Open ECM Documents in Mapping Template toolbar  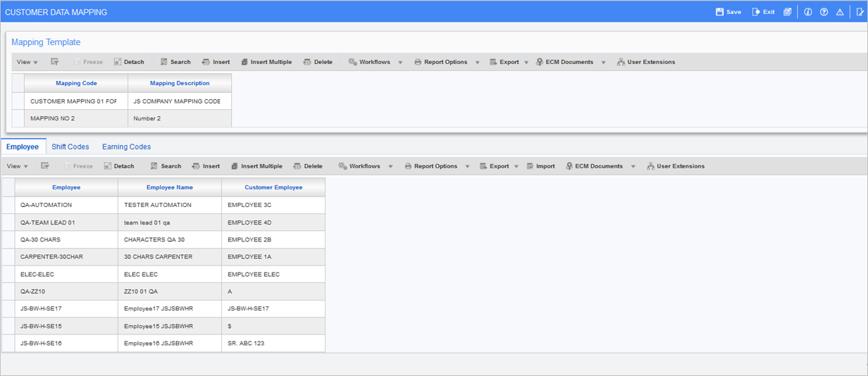[564, 62]
